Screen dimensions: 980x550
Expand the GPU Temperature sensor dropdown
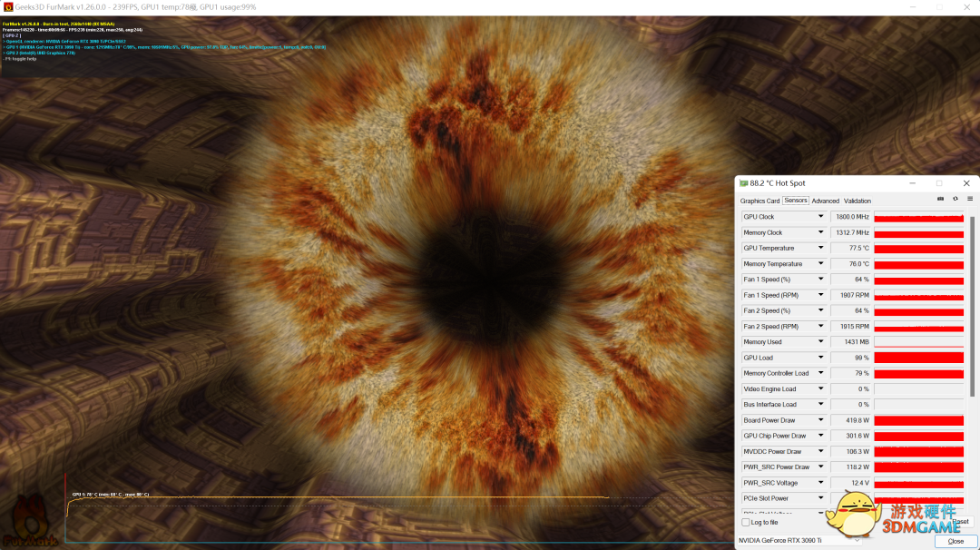[x=820, y=248]
